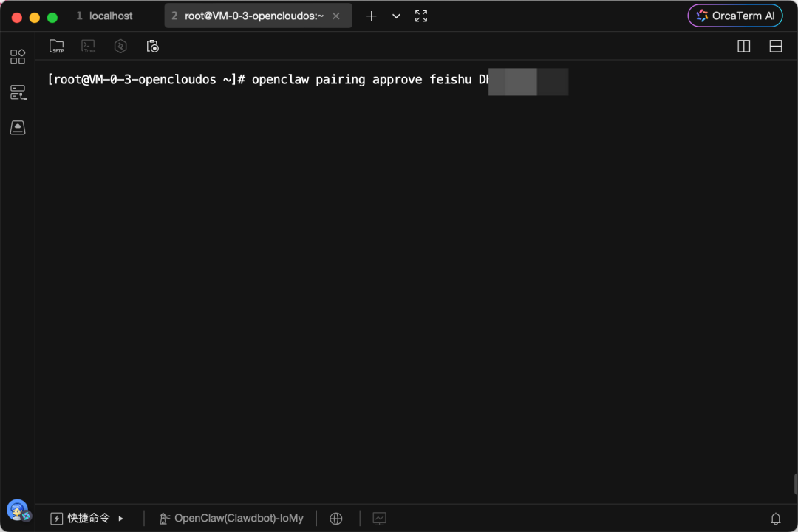
Task: Click the hexagon plugin icon in toolbar
Action: point(120,47)
